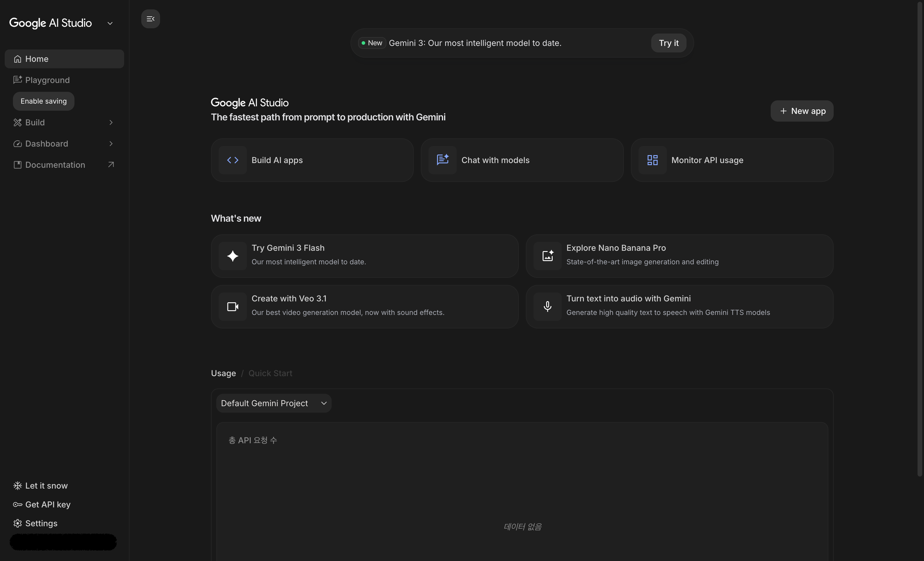The height and width of the screenshot is (561, 924).
Task: Click the Home house icon
Action: point(18,59)
